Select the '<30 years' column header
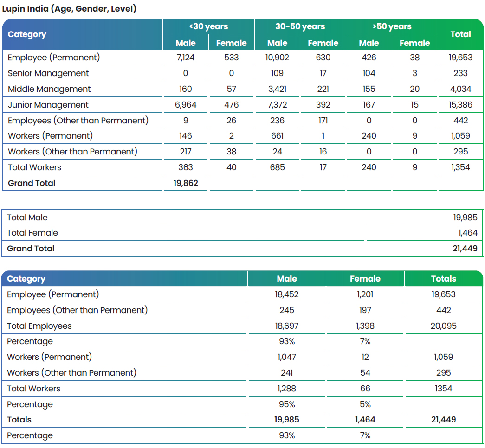485x448 pixels. [x=208, y=26]
